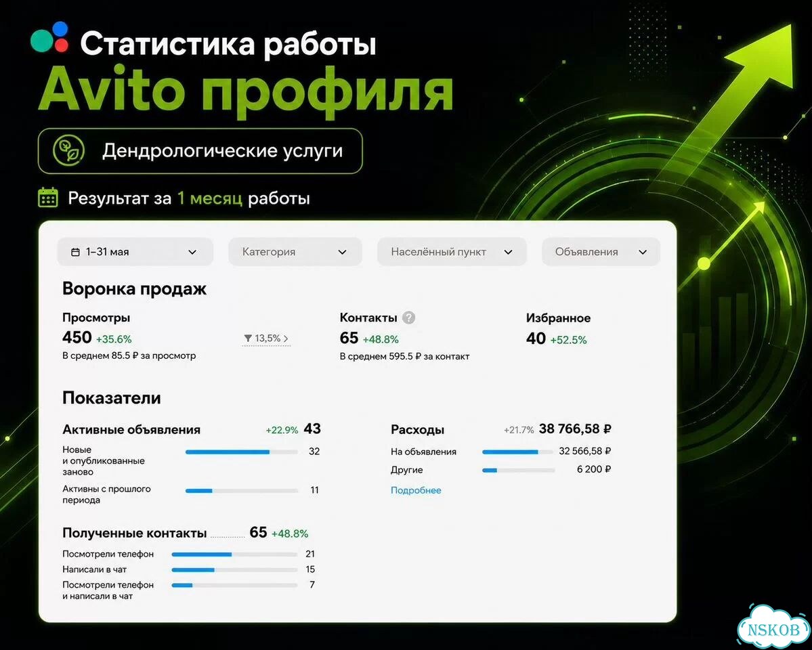Click 'В среднем 85.5 ₽ за просмотр'
The image size is (812, 650).
coord(129,356)
